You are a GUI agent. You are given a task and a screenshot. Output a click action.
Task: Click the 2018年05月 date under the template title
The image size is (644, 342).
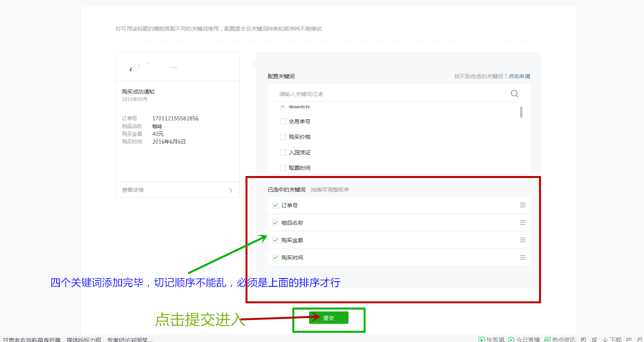[x=135, y=99]
